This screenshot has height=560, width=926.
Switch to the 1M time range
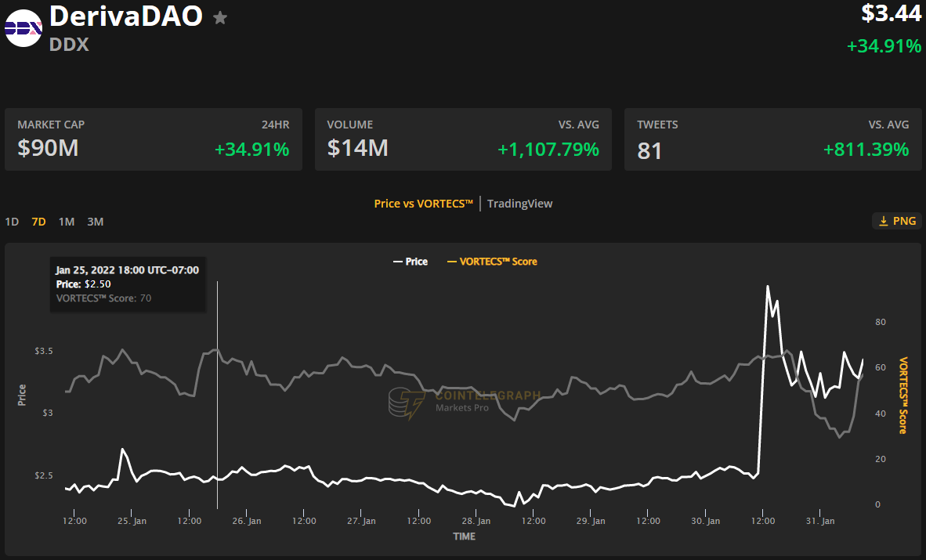click(x=67, y=222)
